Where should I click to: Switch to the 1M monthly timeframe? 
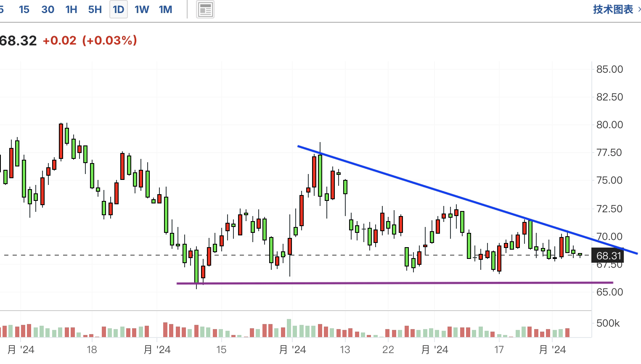[x=166, y=10]
